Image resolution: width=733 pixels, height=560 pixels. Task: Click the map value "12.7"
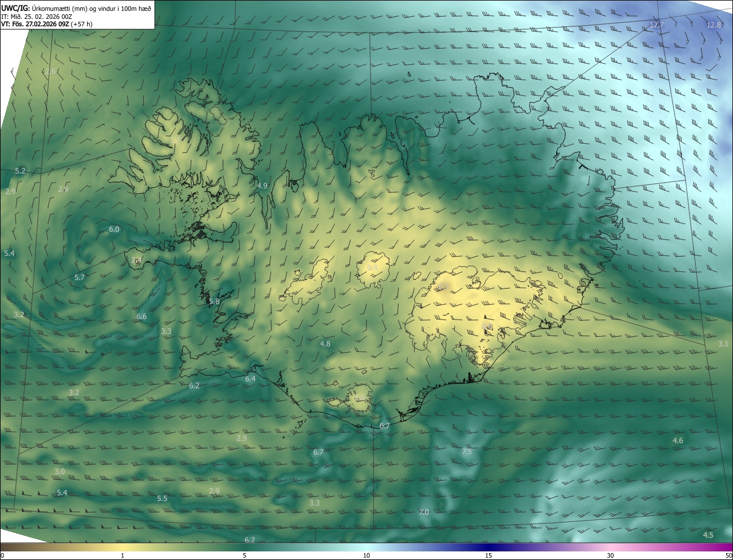657,25
